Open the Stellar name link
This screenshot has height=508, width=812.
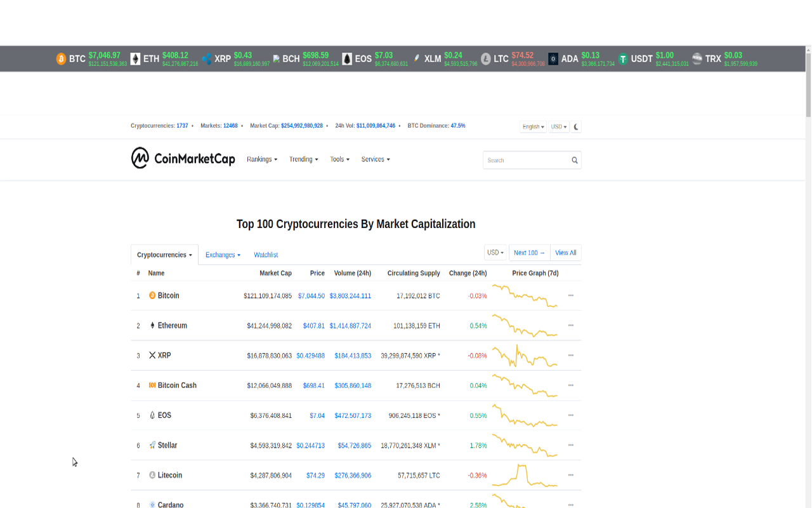point(167,445)
